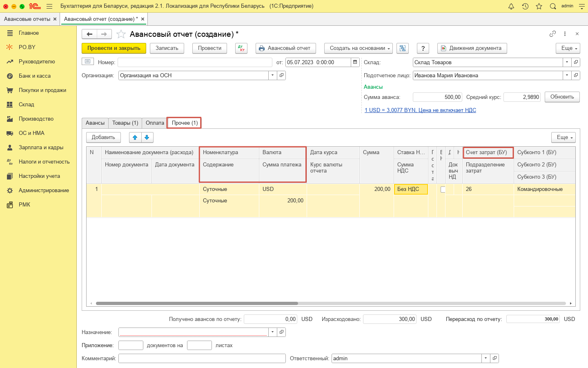This screenshot has height=368, width=588.
Task: Expand the Организация dropdown
Action: [272, 75]
